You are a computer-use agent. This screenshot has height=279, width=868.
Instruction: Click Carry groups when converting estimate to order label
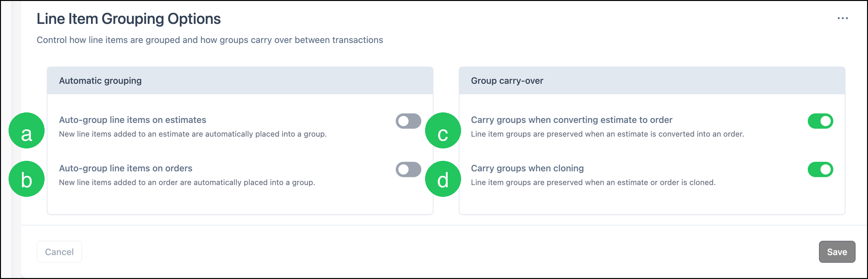[572, 120]
